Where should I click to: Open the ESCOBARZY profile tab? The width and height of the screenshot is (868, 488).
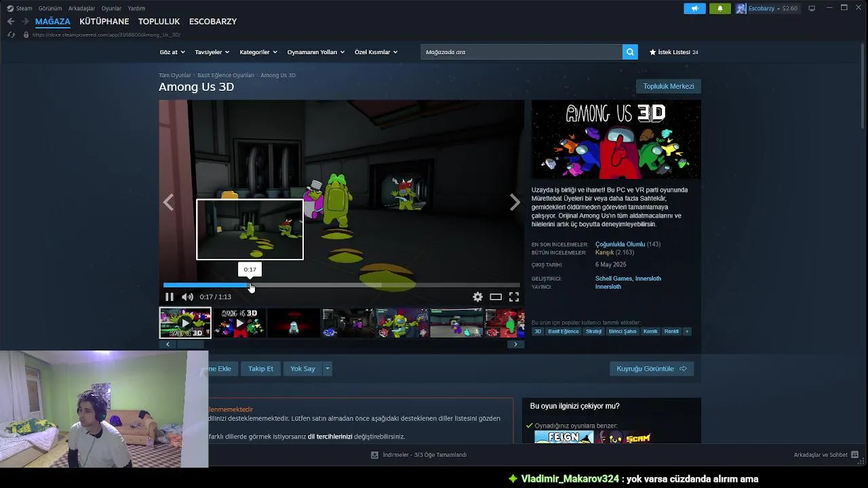point(213,22)
